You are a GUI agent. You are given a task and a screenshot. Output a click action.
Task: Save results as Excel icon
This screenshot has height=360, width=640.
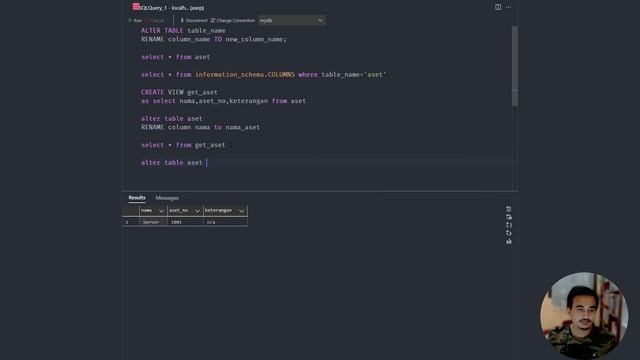[509, 217]
